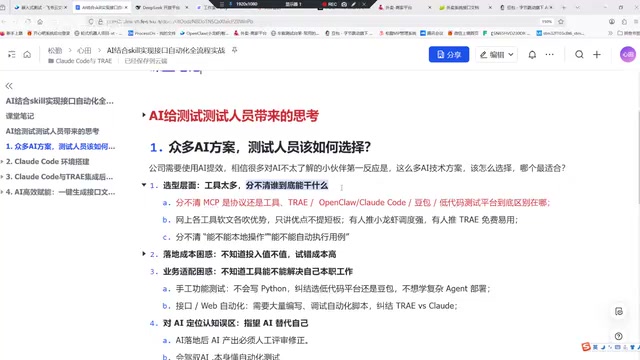The height and width of the screenshot is (360, 640).
Task: Open search with the magnifier icon
Action: (x=579, y=54)
